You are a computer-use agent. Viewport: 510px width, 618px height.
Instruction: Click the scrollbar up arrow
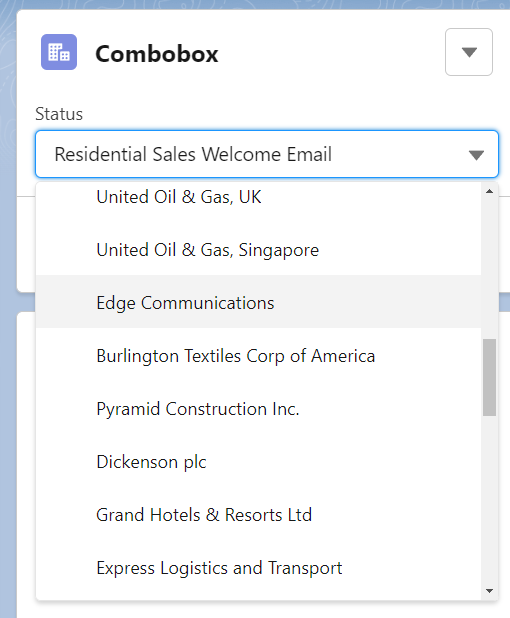click(x=490, y=192)
